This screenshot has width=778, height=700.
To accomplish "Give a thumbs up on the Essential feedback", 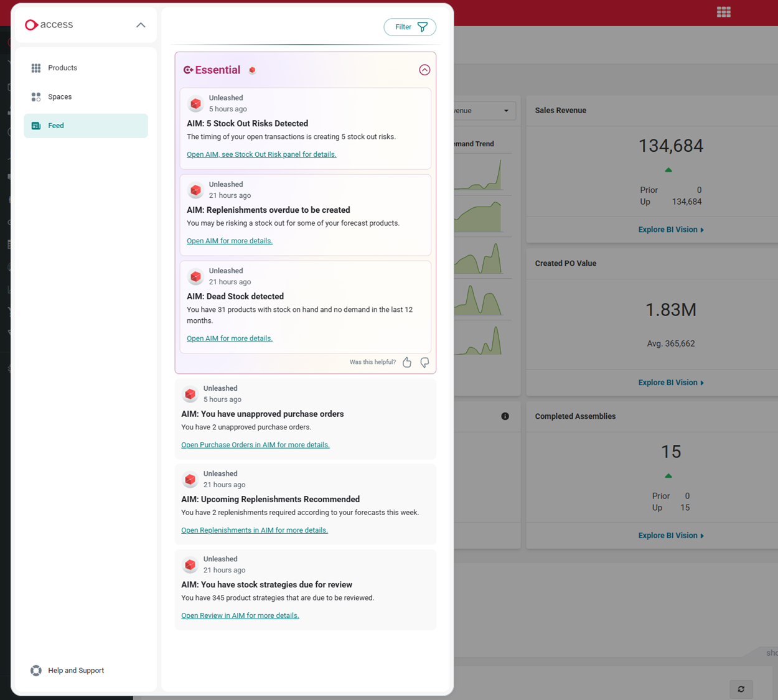I will 407,362.
